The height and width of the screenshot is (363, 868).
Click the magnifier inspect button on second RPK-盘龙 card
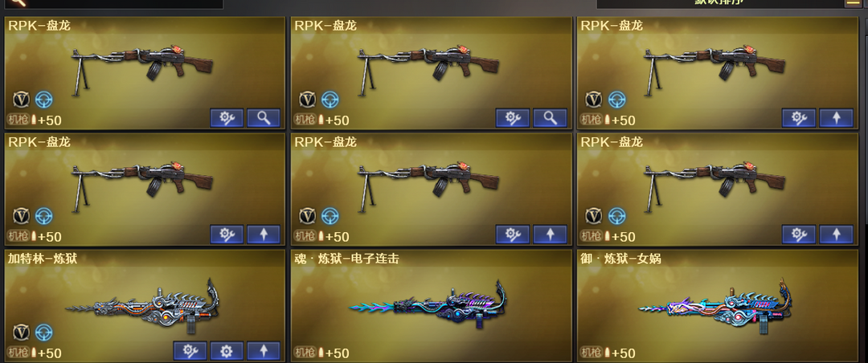[x=550, y=118]
